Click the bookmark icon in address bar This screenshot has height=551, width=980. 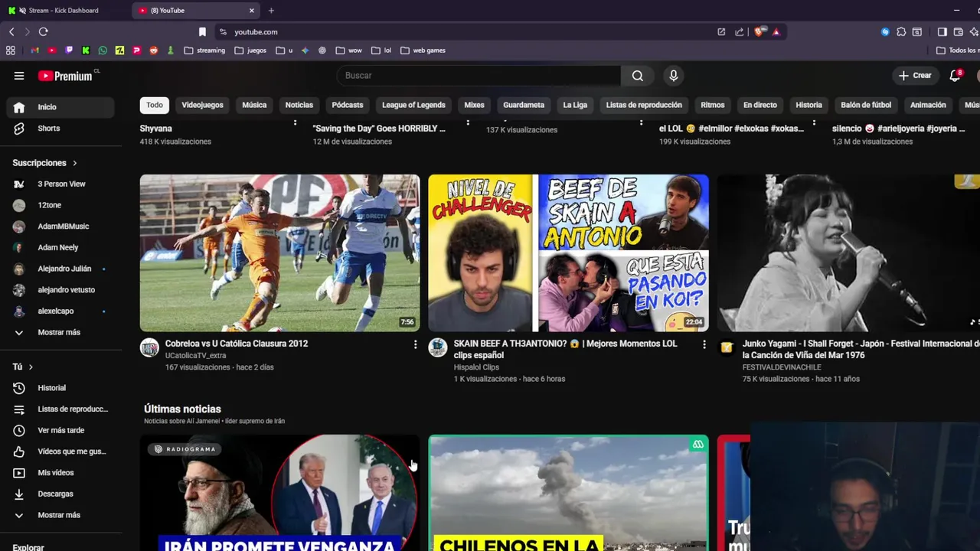[202, 31]
